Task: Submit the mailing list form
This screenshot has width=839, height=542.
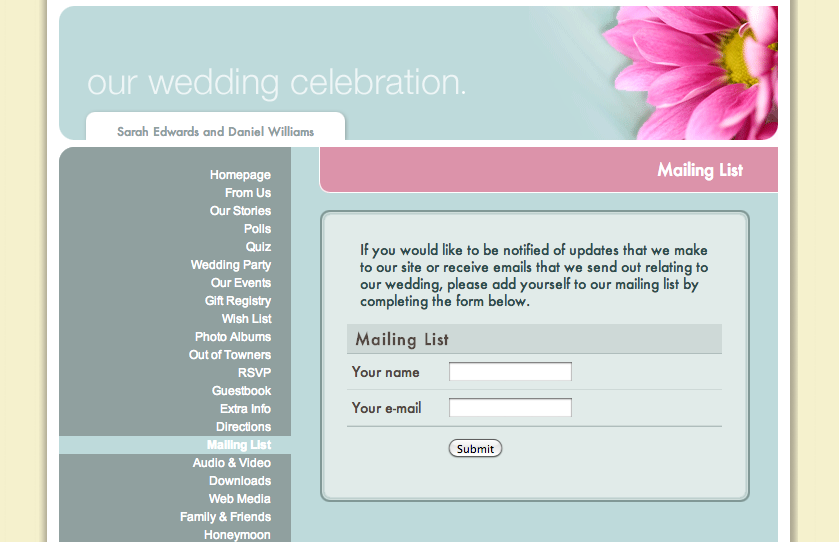Action: pyautogui.click(x=475, y=448)
